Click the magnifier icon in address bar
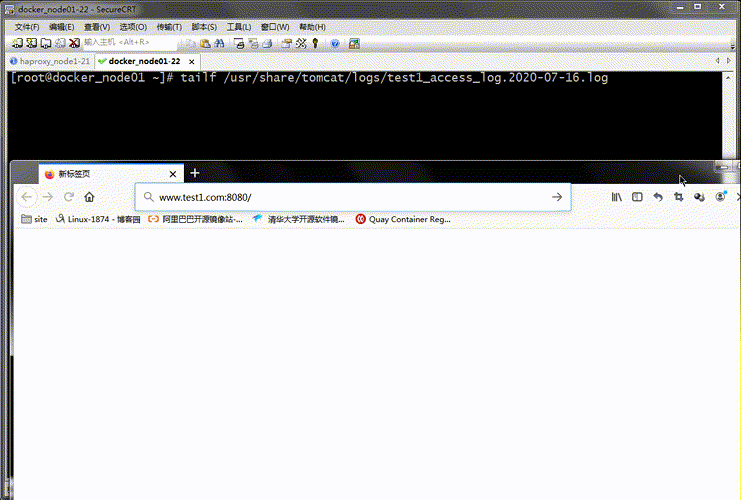Screen dimensions: 741x500 [148, 197]
